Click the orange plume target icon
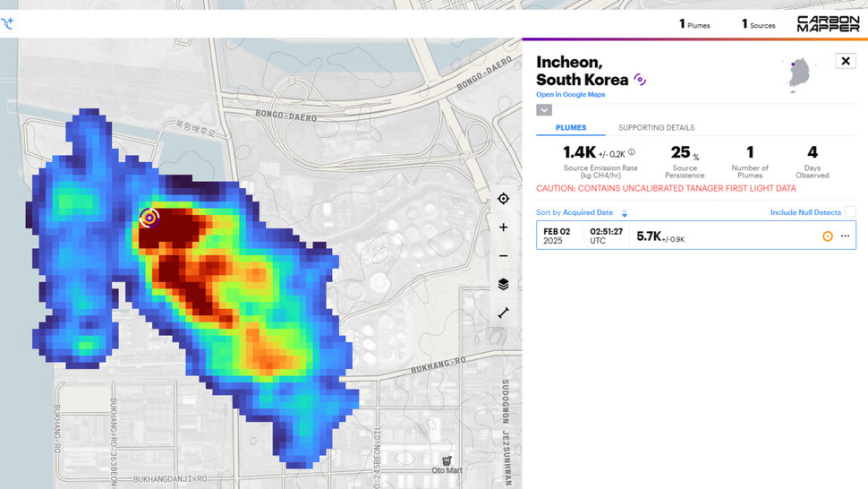The width and height of the screenshot is (868, 489). click(x=827, y=236)
